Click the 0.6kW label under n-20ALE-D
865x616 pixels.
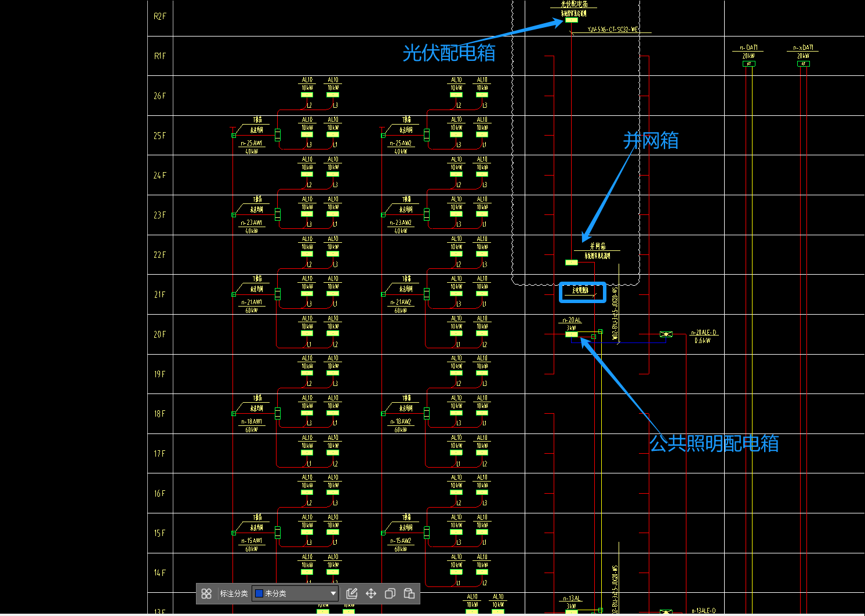[703, 341]
